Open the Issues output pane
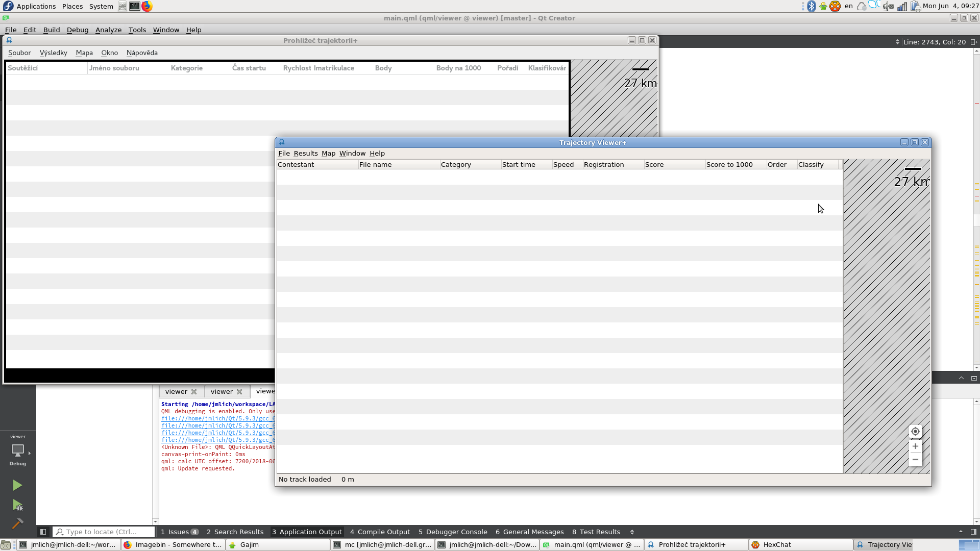Image resolution: width=980 pixels, height=551 pixels. [x=179, y=532]
